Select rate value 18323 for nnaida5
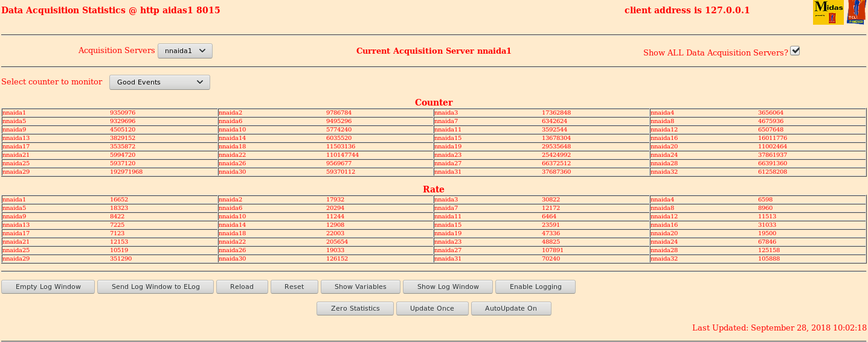Image resolution: width=868 pixels, height=342 pixels. 119,208
